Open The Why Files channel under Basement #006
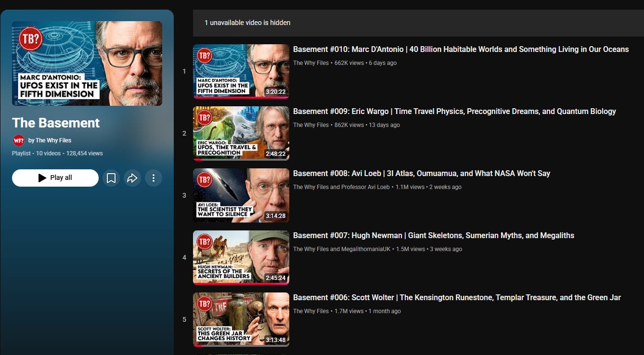Image resolution: width=644 pixels, height=355 pixels. click(311, 311)
